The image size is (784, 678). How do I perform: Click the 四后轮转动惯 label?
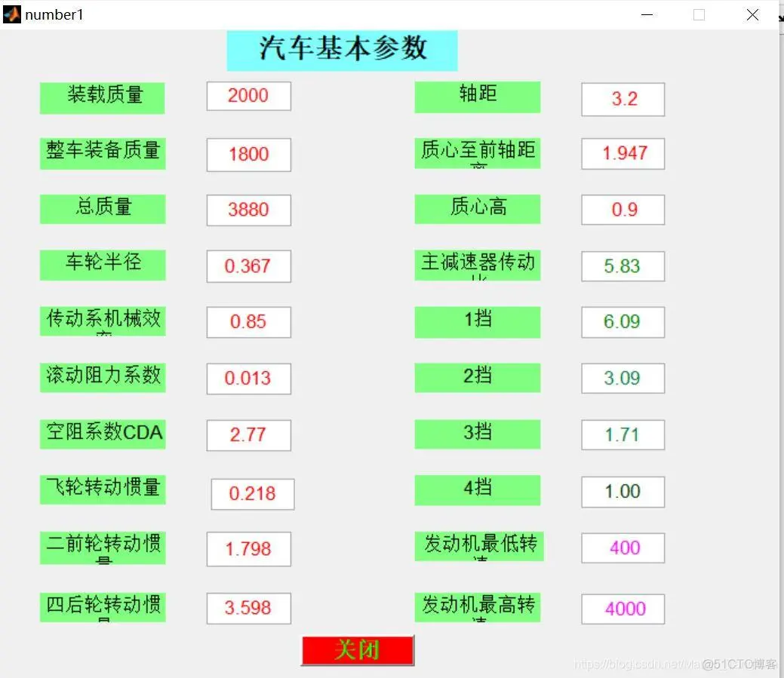pyautogui.click(x=103, y=606)
